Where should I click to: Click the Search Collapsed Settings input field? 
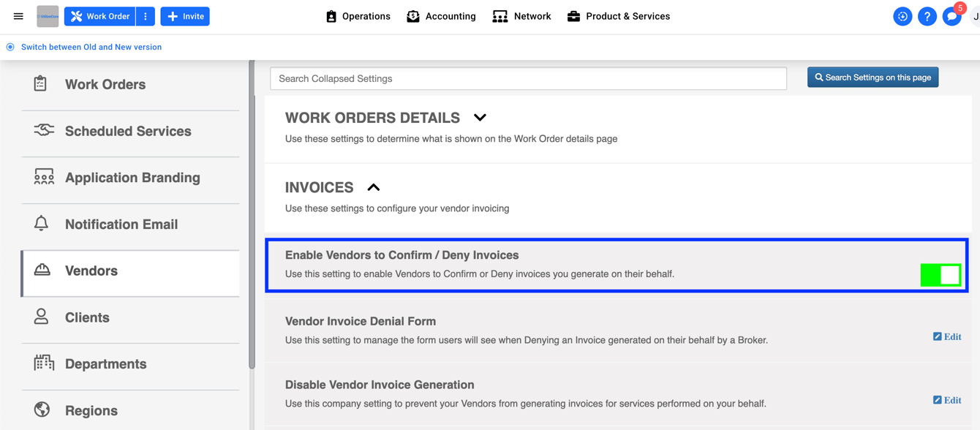click(x=528, y=78)
